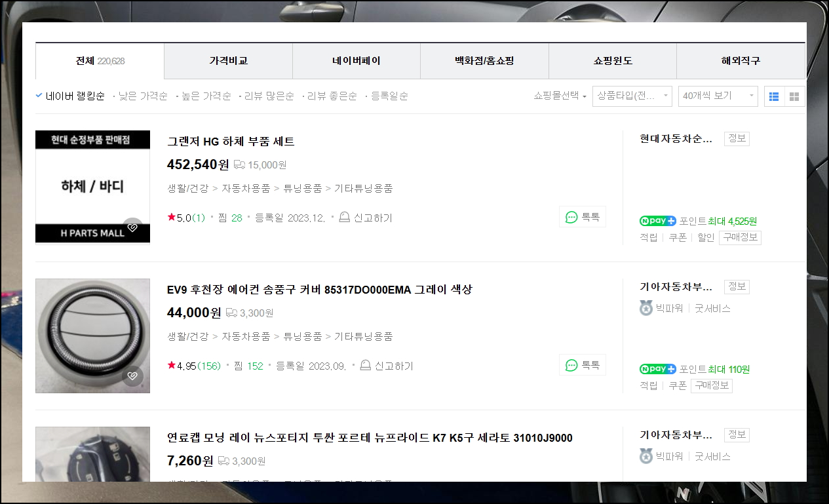This screenshot has width=829, height=504.
Task: Open 쇼핑윈도 tab
Action: [x=612, y=61]
